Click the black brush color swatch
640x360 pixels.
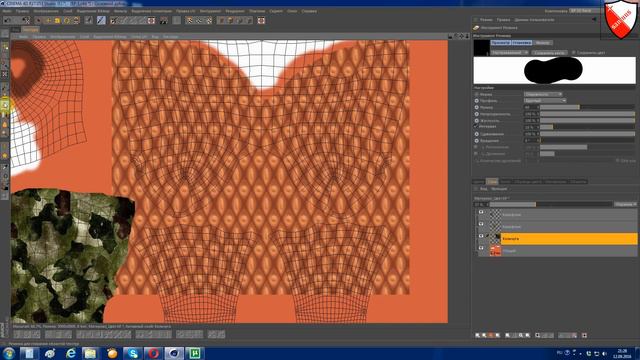click(482, 48)
